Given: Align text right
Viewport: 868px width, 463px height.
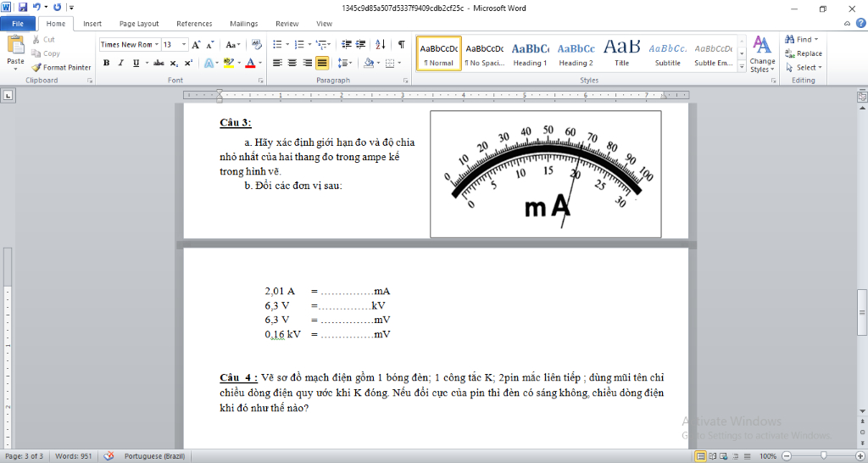Looking at the screenshot, I should pyautogui.click(x=307, y=63).
